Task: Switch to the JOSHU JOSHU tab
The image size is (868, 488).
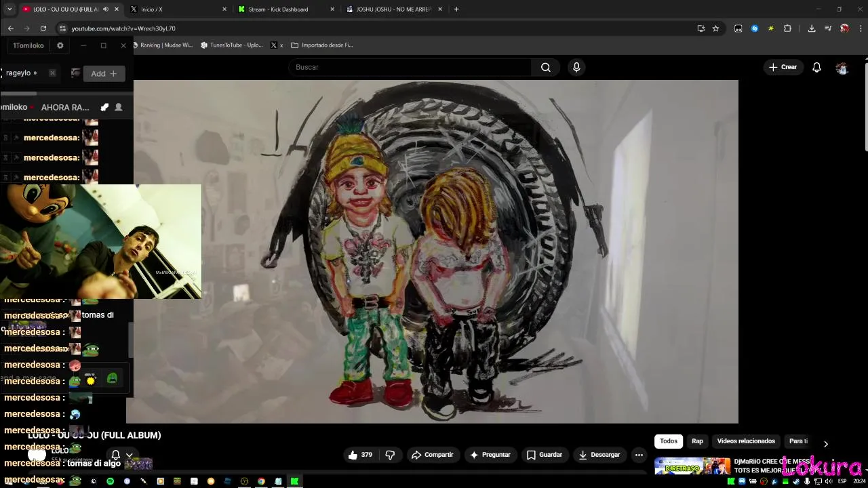Action: [x=394, y=9]
